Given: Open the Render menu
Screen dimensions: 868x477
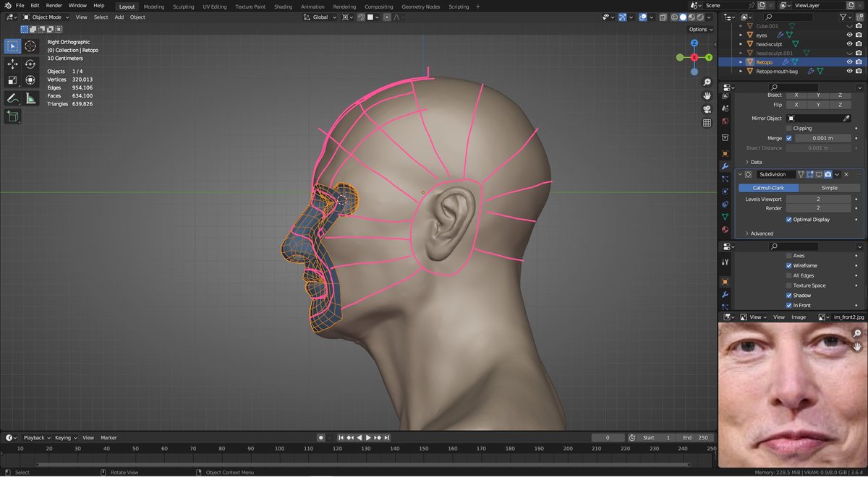Looking at the screenshot, I should 54,6.
